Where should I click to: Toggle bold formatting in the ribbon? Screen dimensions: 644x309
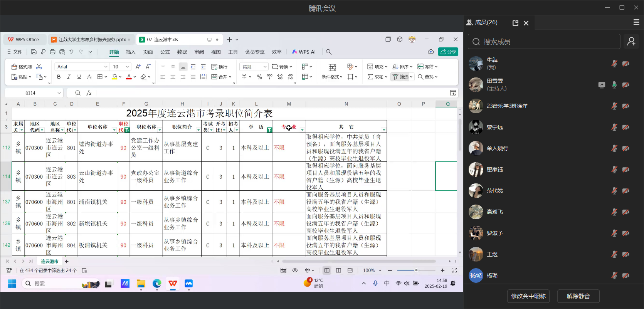tap(59, 77)
